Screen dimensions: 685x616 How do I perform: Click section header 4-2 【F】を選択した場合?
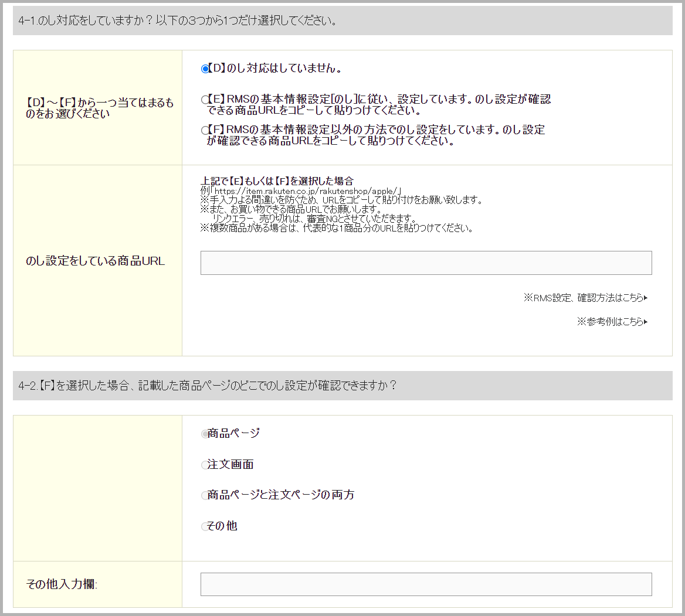point(342,386)
